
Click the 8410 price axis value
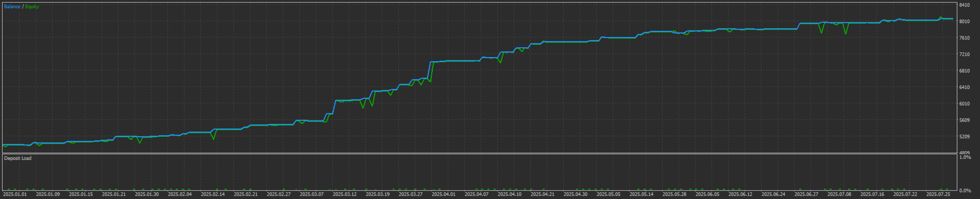point(965,5)
